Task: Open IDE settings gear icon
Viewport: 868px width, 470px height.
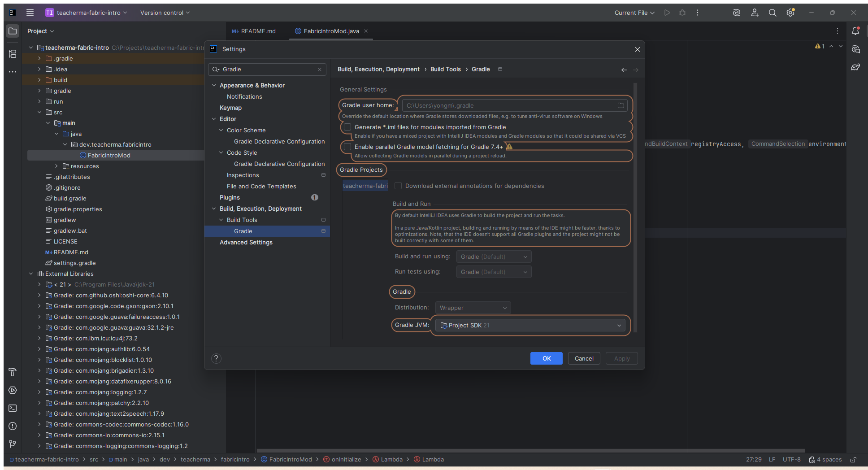Action: 790,13
